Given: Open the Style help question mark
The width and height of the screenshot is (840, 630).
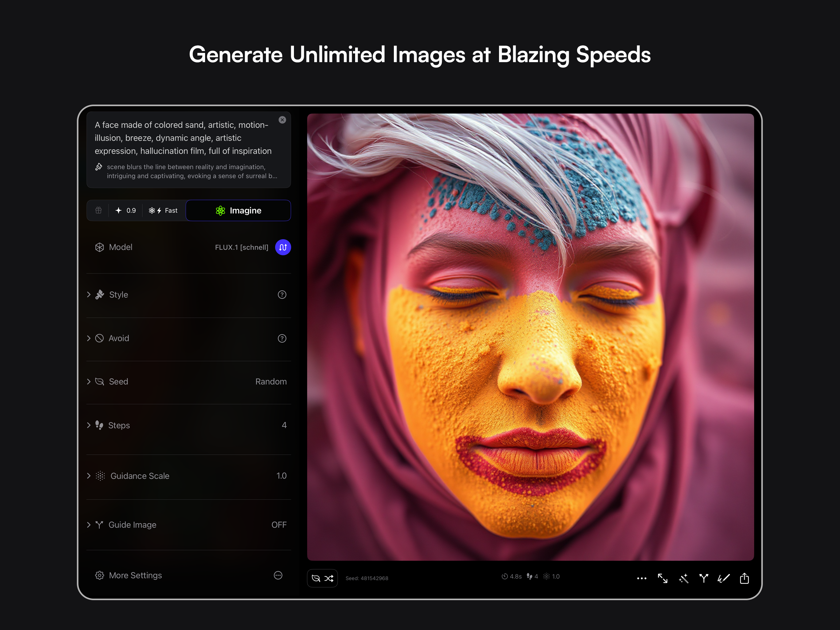Looking at the screenshot, I should click(282, 295).
